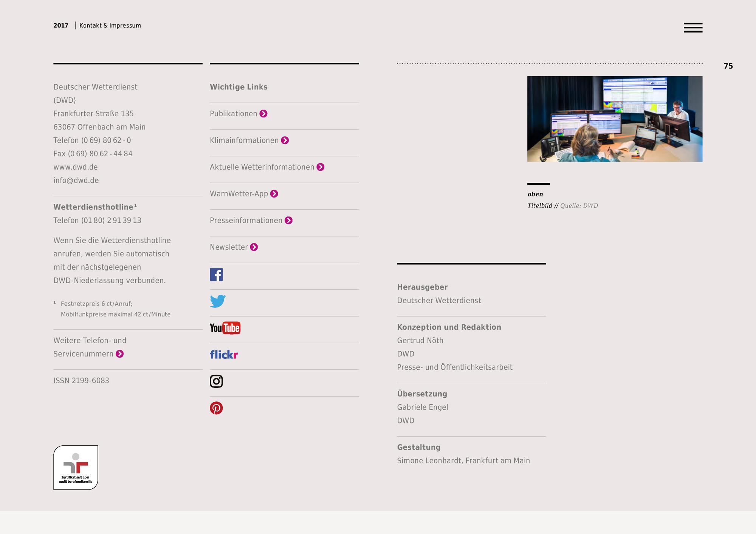Visit the www.dwd.de website link
756x534 pixels.
(76, 167)
